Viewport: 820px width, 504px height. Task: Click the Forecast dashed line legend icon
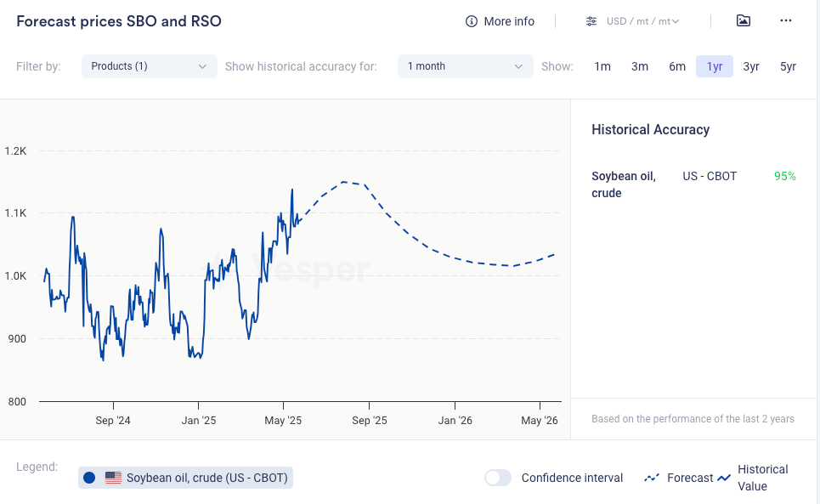pyautogui.click(x=652, y=478)
